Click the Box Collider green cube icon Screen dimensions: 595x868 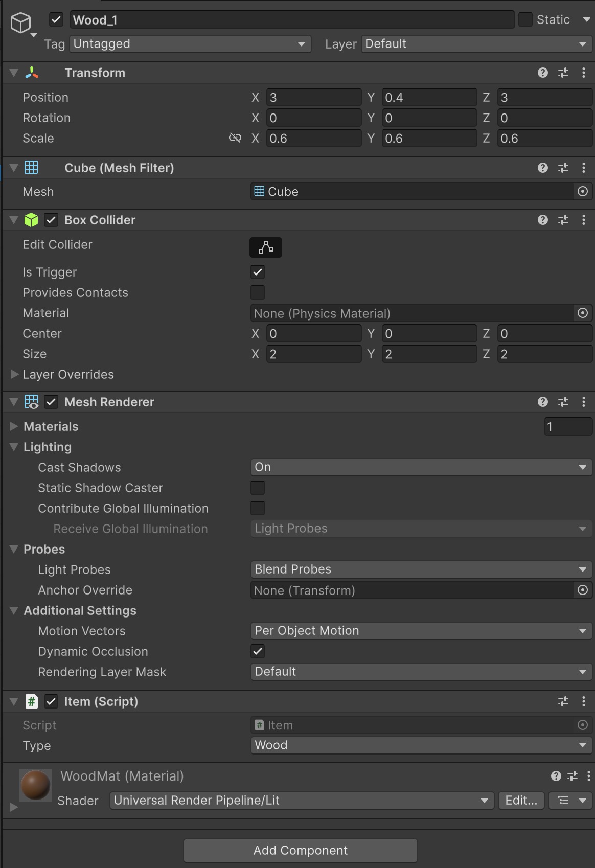pos(31,220)
